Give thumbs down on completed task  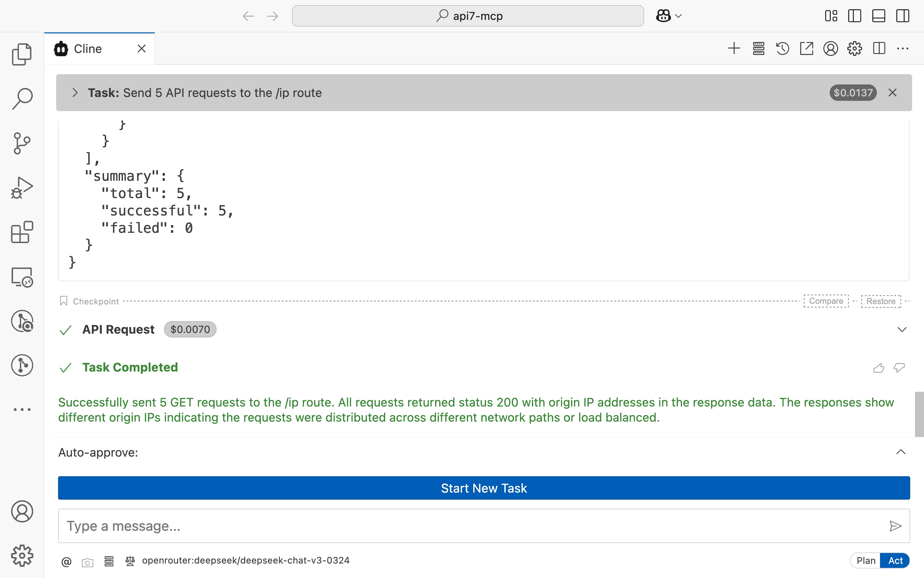click(899, 368)
